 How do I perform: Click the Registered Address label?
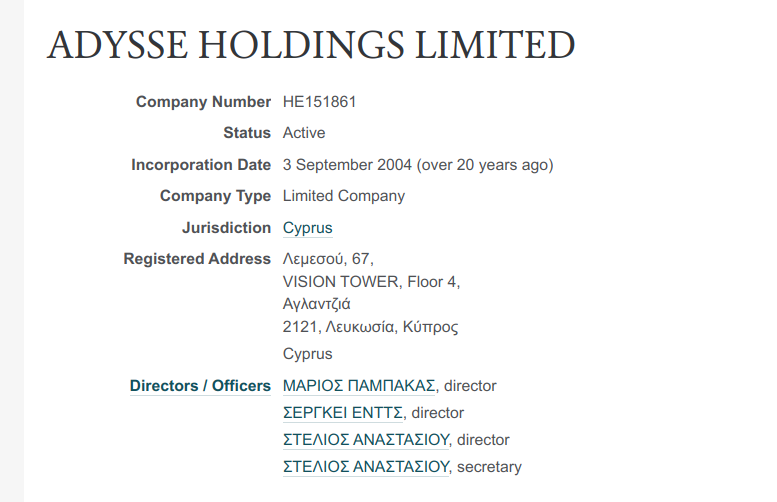pos(197,259)
